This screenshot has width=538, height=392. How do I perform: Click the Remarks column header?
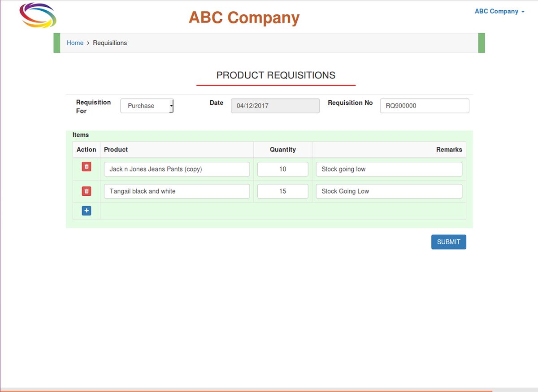[449, 150]
